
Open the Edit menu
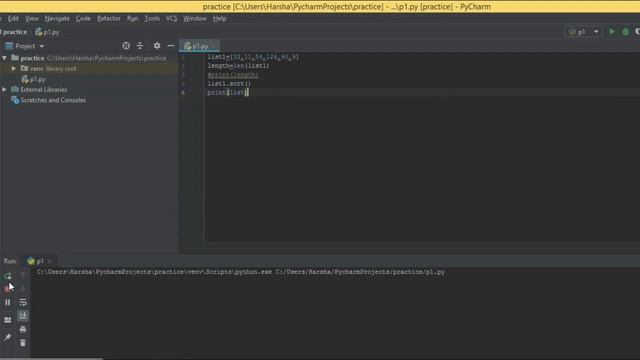(13, 18)
